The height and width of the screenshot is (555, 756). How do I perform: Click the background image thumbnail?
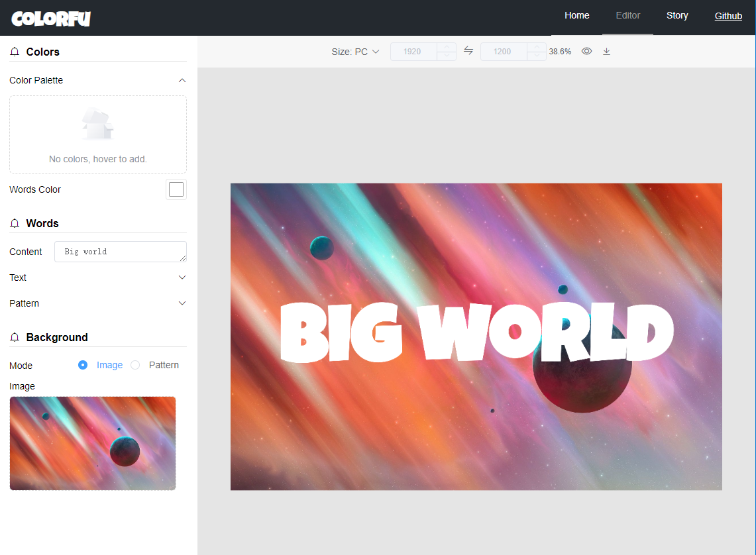[93, 443]
